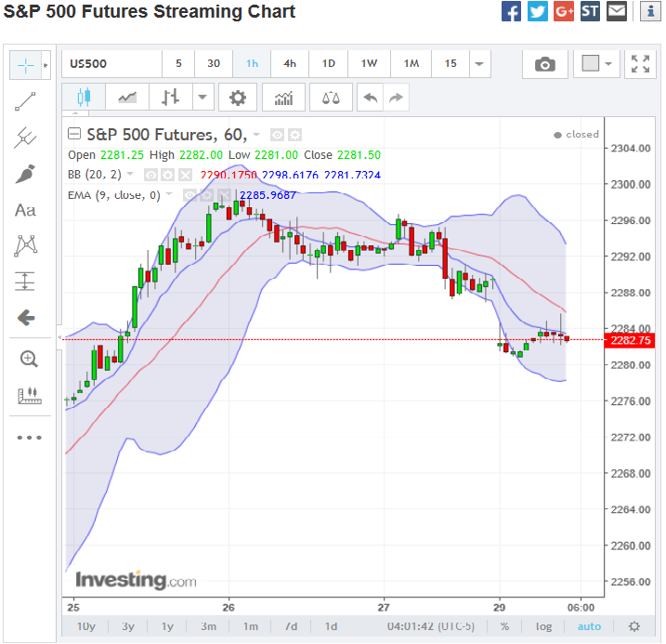The image size is (666, 644).
Task: Open chart properties gear in top toolbar
Action: tap(238, 98)
